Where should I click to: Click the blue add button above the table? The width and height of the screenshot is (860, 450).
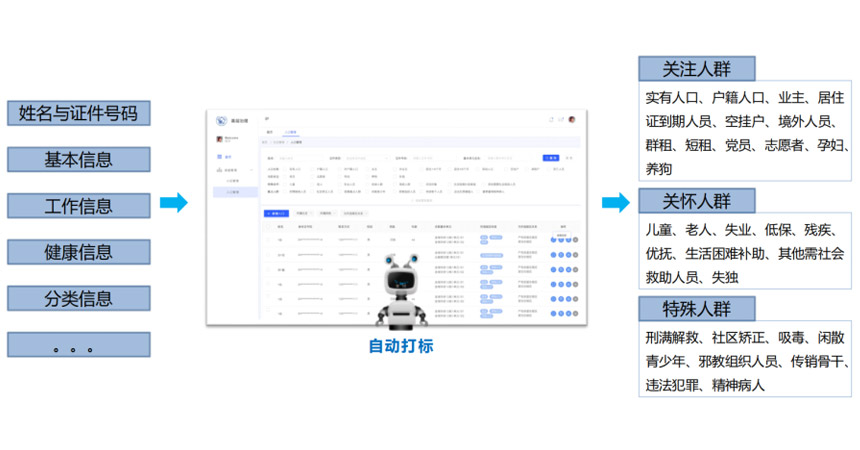tap(276, 213)
